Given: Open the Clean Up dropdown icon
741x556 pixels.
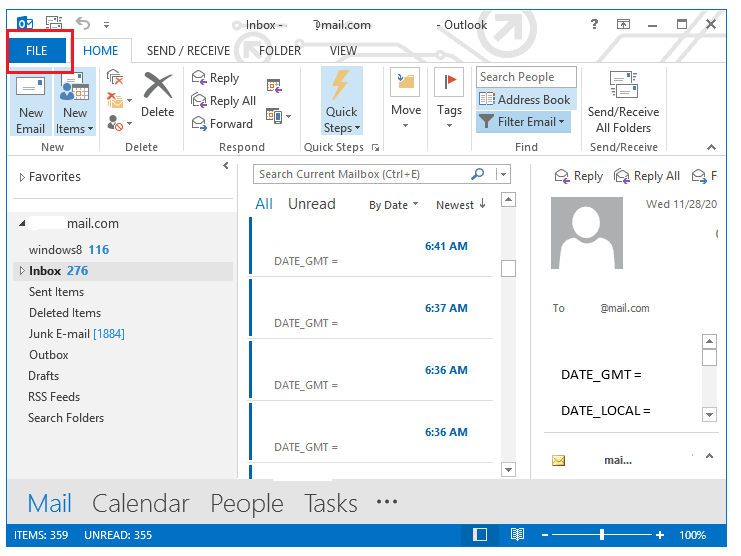Looking at the screenshot, I should coord(119,100).
